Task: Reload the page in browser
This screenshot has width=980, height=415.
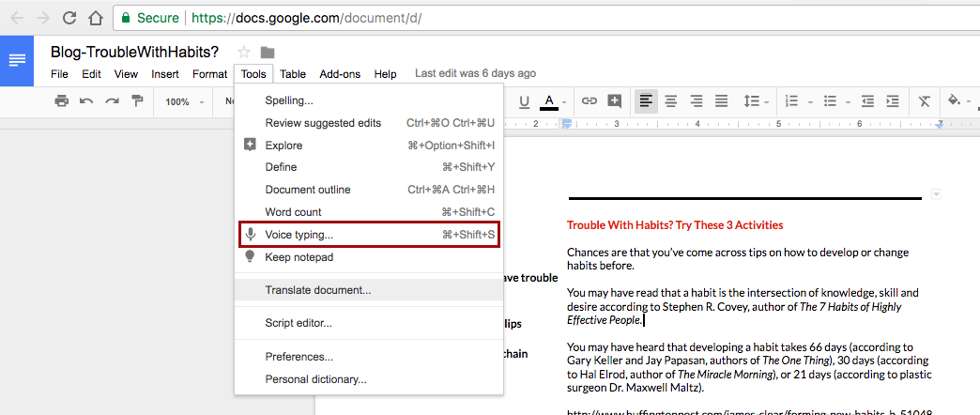Action: point(70,18)
